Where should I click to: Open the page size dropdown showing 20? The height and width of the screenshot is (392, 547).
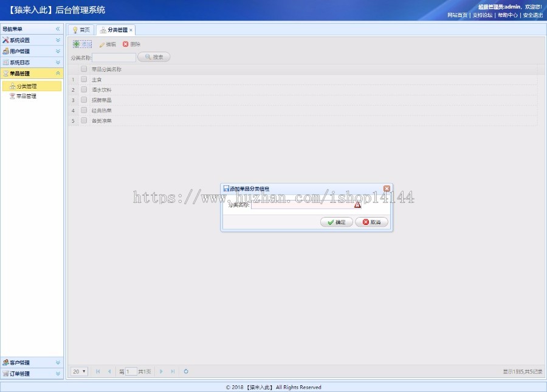tap(79, 371)
